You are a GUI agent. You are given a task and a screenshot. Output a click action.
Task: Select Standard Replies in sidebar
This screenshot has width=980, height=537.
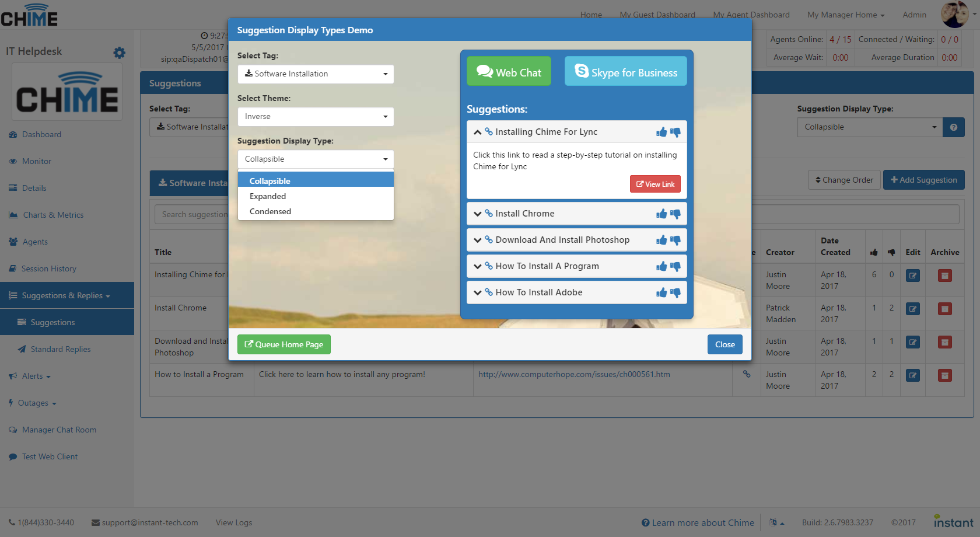67,349
